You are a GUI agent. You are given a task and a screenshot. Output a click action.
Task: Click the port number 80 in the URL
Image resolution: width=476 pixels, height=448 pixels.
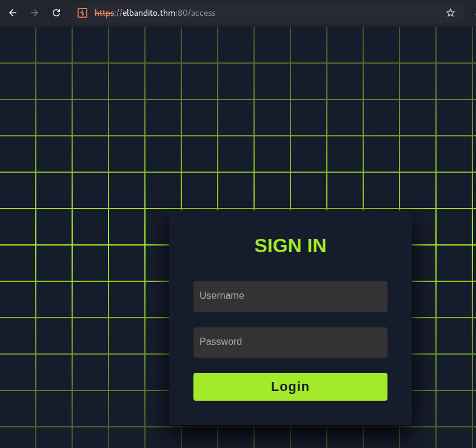click(x=183, y=13)
